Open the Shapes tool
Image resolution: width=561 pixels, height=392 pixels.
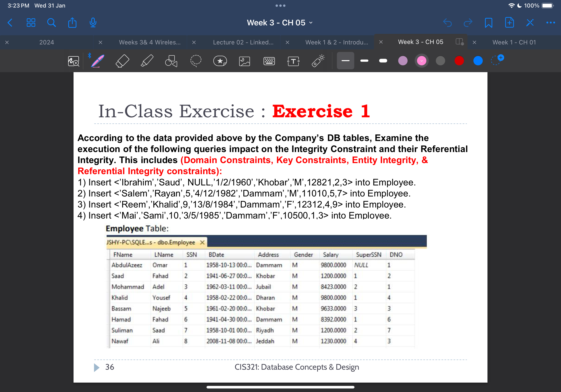click(171, 61)
